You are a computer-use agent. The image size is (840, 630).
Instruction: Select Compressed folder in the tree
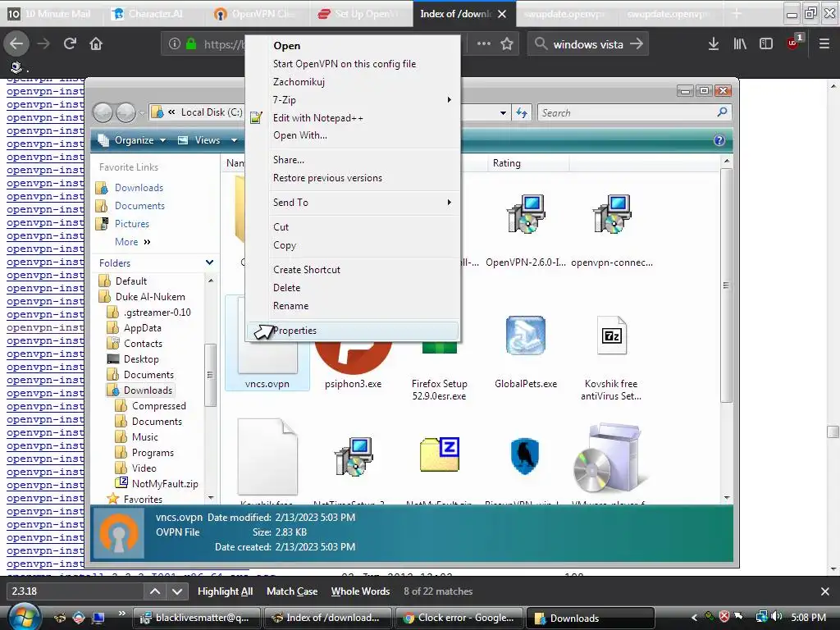point(158,406)
